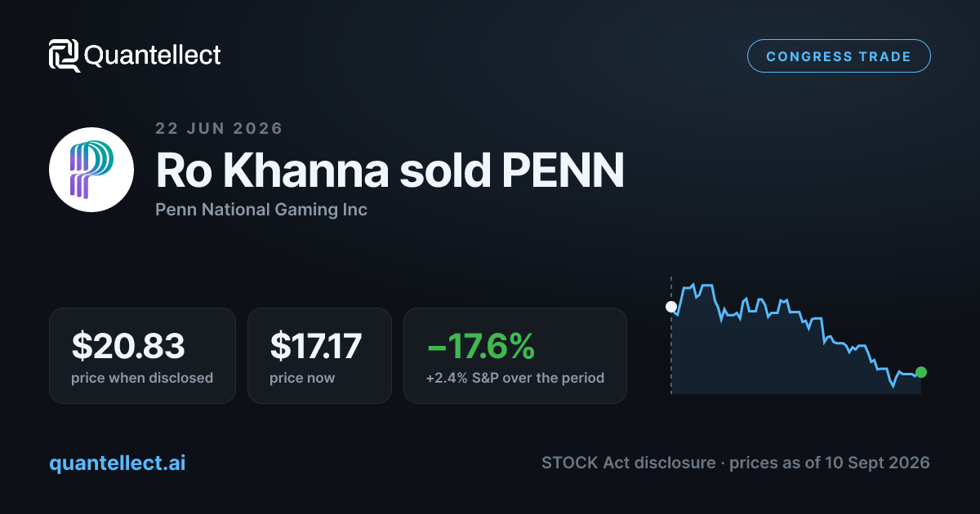This screenshot has width=980, height=514.
Task: Click the price now label
Action: 302,379
